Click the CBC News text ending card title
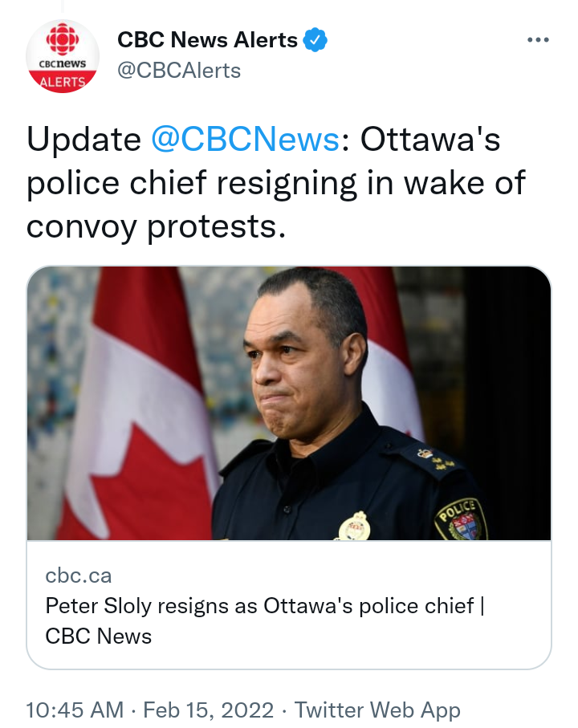The width and height of the screenshot is (578, 728). point(99,636)
